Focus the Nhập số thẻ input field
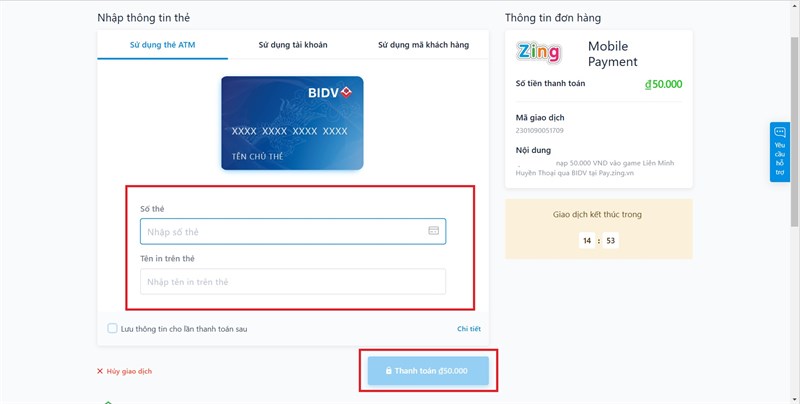Screen dimensions: 800x404 (x=293, y=232)
